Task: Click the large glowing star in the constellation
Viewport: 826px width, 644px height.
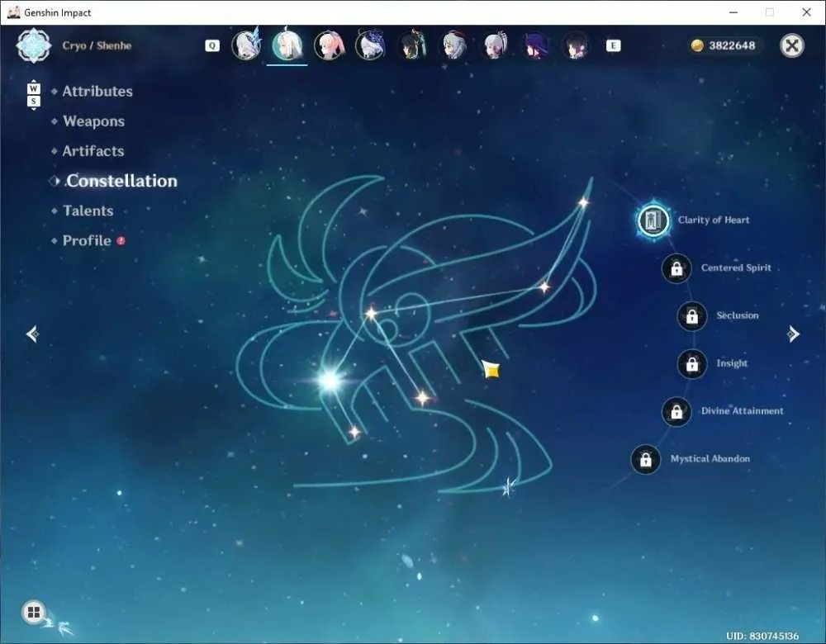Action: tap(330, 380)
